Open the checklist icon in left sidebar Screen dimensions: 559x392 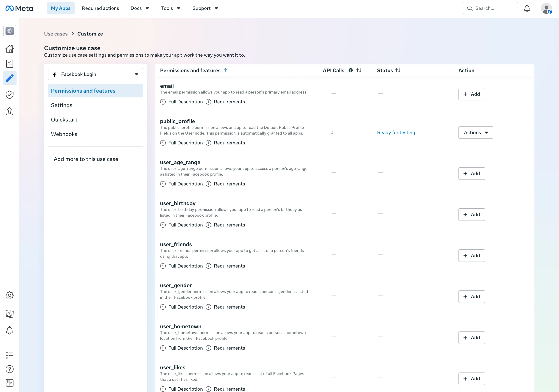(x=9, y=64)
